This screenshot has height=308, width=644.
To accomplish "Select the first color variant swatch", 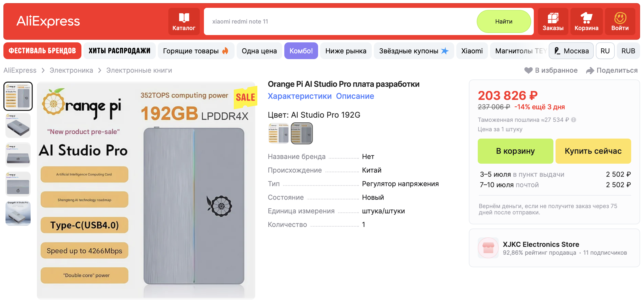I will click(278, 133).
